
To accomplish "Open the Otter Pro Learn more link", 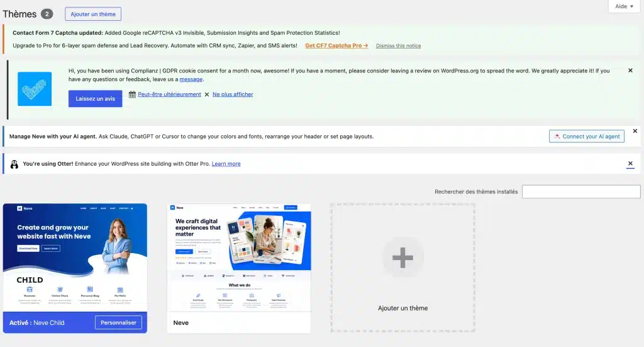I will [x=226, y=164].
